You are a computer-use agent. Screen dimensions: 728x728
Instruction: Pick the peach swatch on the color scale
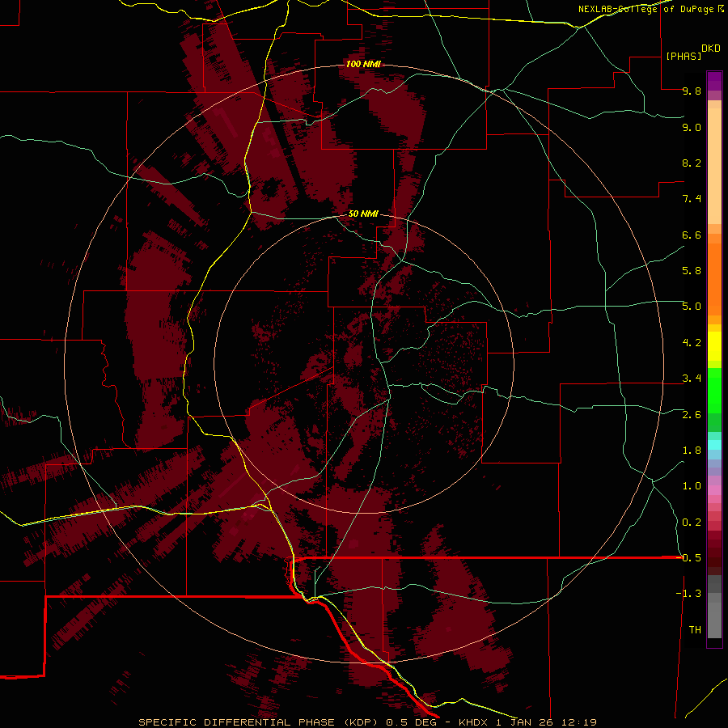coord(714,166)
